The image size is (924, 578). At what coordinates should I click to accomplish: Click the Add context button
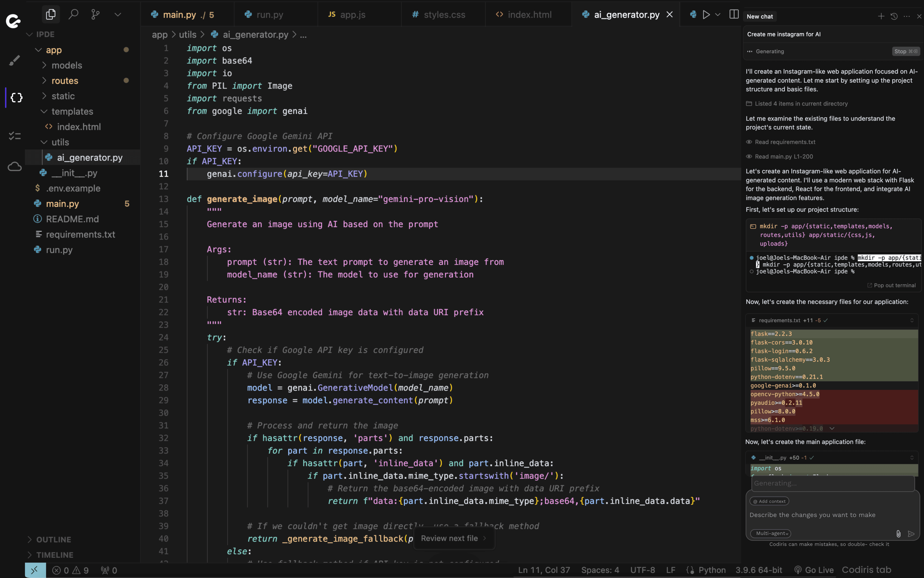pos(769,501)
